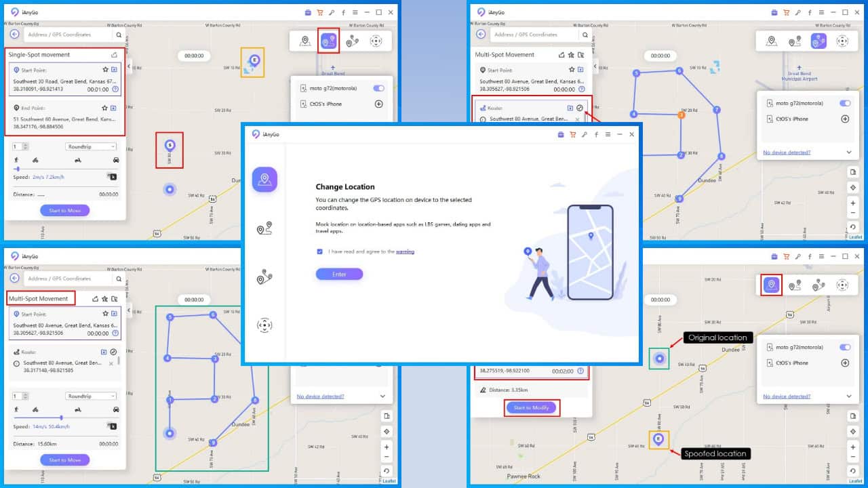This screenshot has height=488, width=868.
Task: Click export icon beside Single-Spot movement heading
Action: [115, 54]
